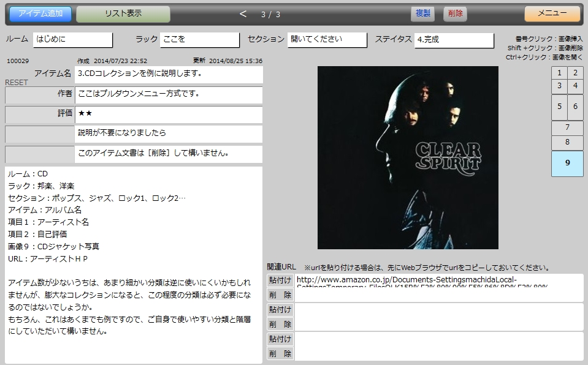Click the CLEAR SPIRIT album cover image

[x=408, y=158]
